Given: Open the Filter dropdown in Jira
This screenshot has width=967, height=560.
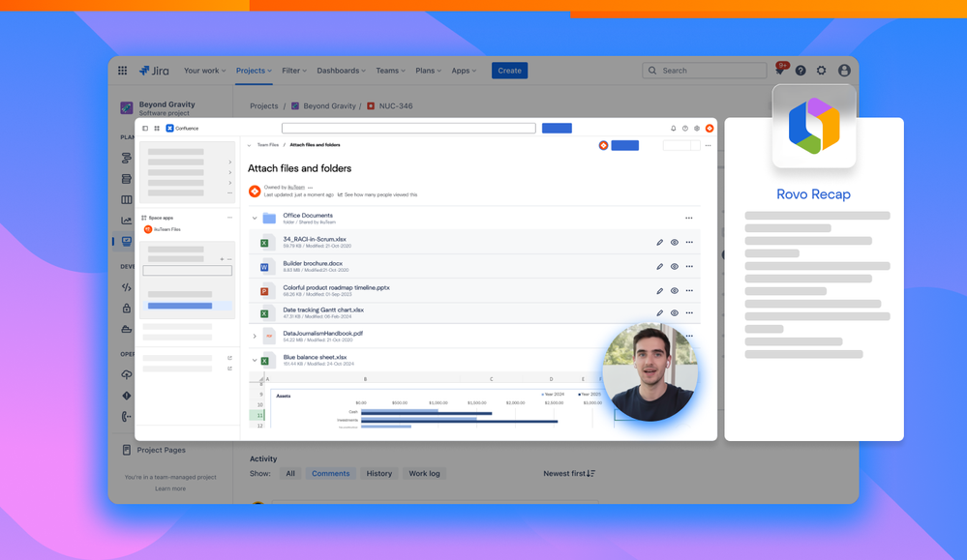Looking at the screenshot, I should pyautogui.click(x=294, y=71).
